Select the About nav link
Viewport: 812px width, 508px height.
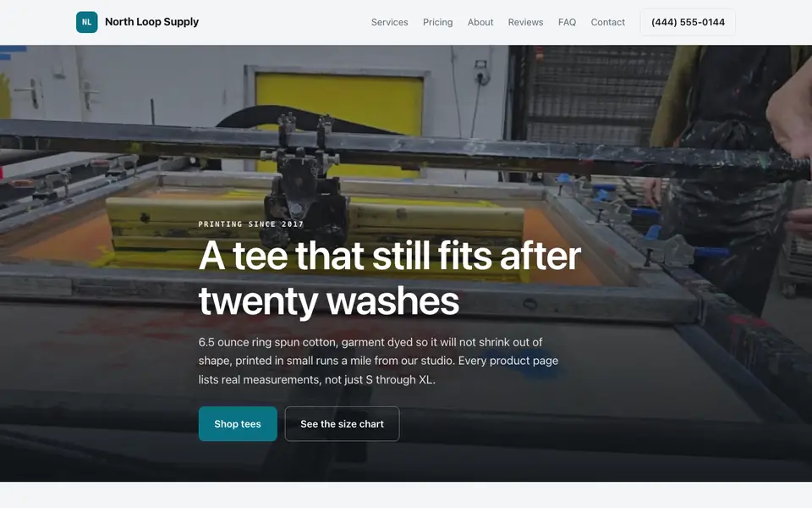[480, 22]
